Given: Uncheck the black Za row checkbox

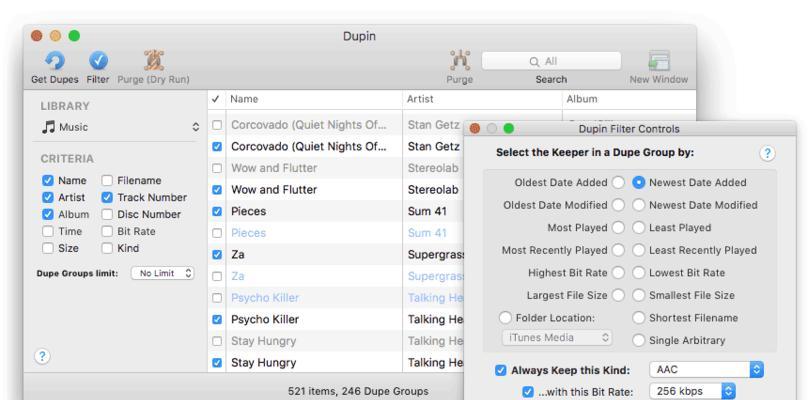Looking at the screenshot, I should 217,255.
